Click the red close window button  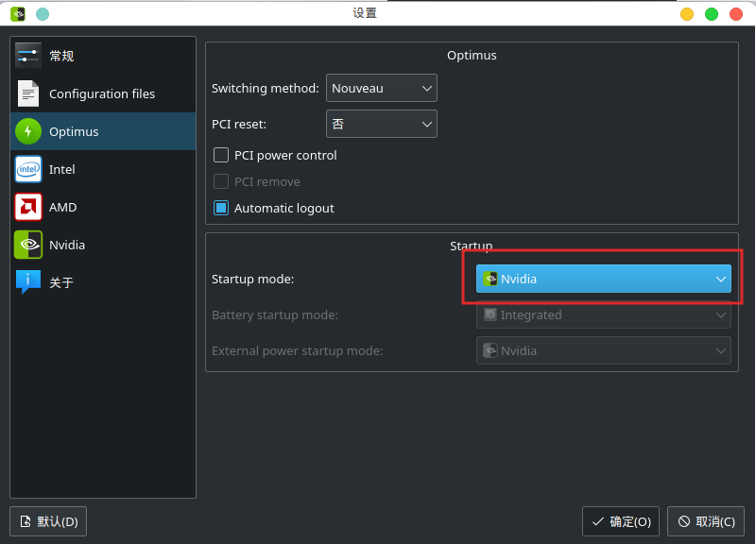(736, 14)
